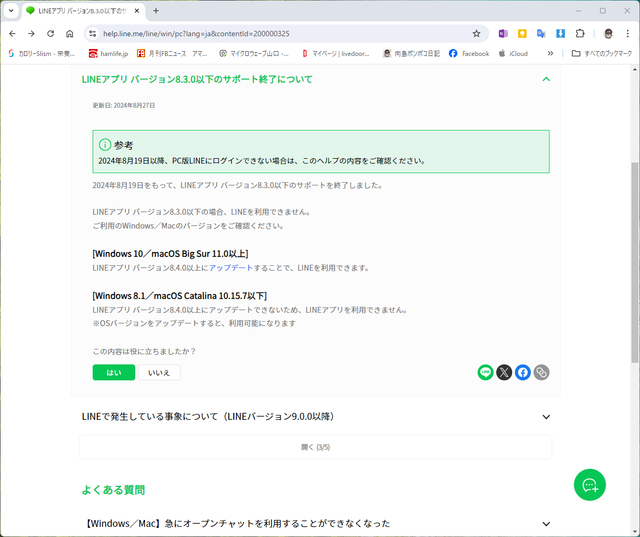Show more bookmarks with the chevron
The image size is (640, 537).
(550, 53)
